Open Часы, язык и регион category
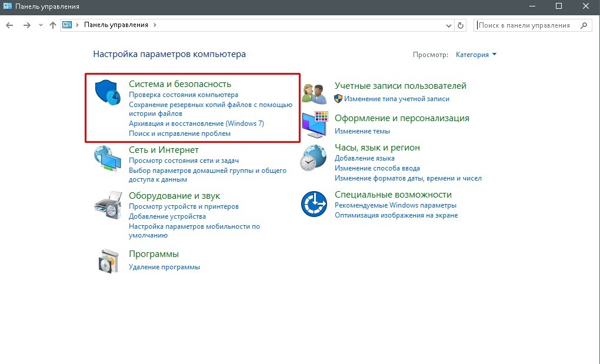This screenshot has height=364, width=600. (x=377, y=148)
